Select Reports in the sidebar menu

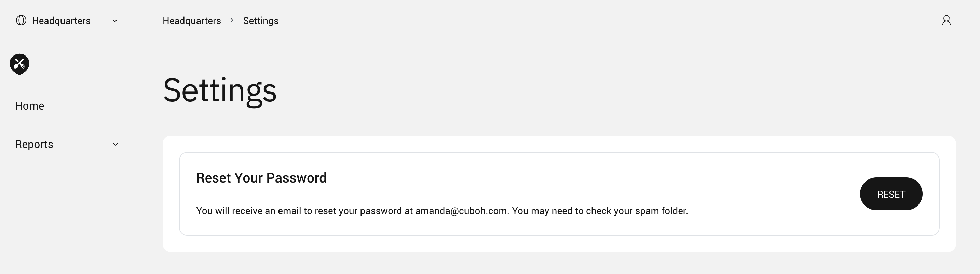pyautogui.click(x=34, y=145)
